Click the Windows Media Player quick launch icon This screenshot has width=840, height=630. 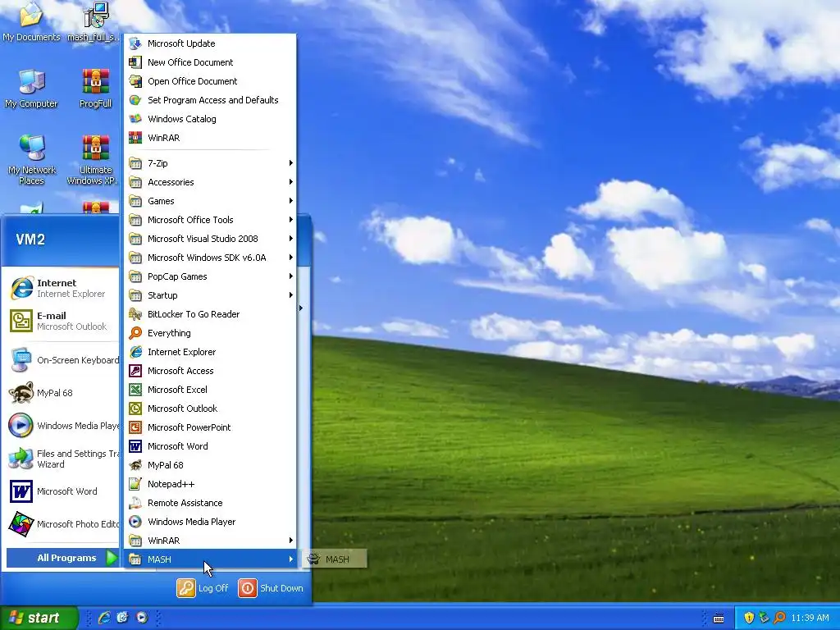(x=142, y=618)
